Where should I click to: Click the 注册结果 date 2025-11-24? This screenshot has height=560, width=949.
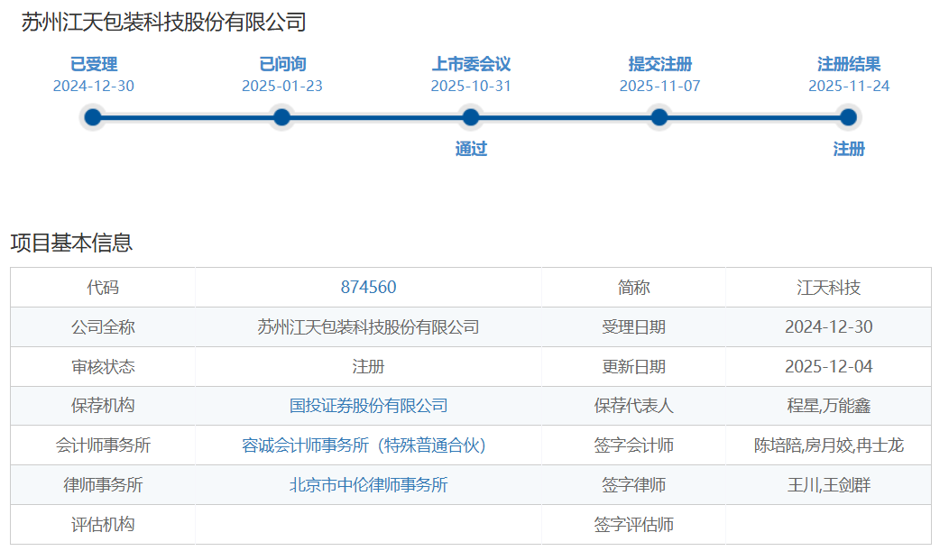[847, 86]
